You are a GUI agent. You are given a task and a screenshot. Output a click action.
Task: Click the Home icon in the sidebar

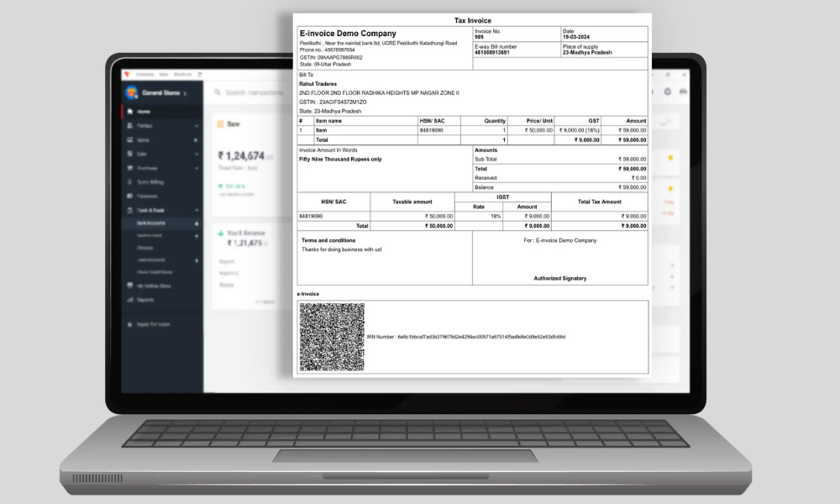click(130, 112)
